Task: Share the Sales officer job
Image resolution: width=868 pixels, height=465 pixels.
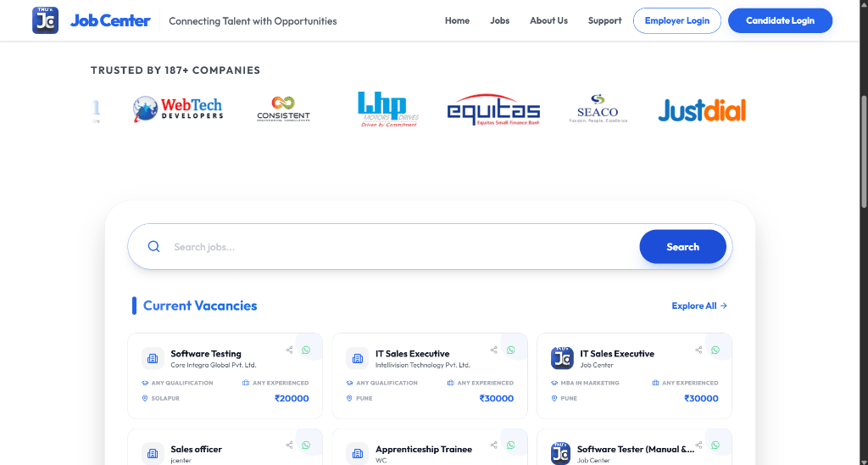Action: (x=289, y=445)
